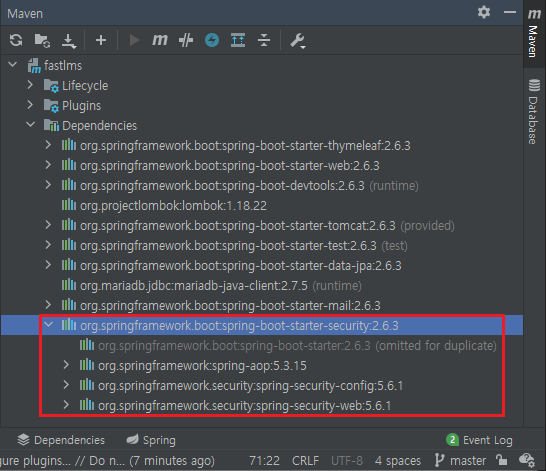The width and height of the screenshot is (546, 471).
Task: Expand spring-boot-starter-tomcat dependency
Action: tap(48, 225)
